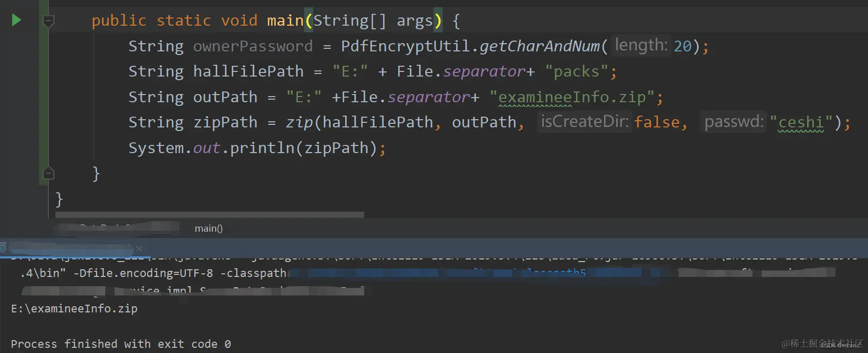Click 'Process finished with exit code 0' line

pos(121,344)
